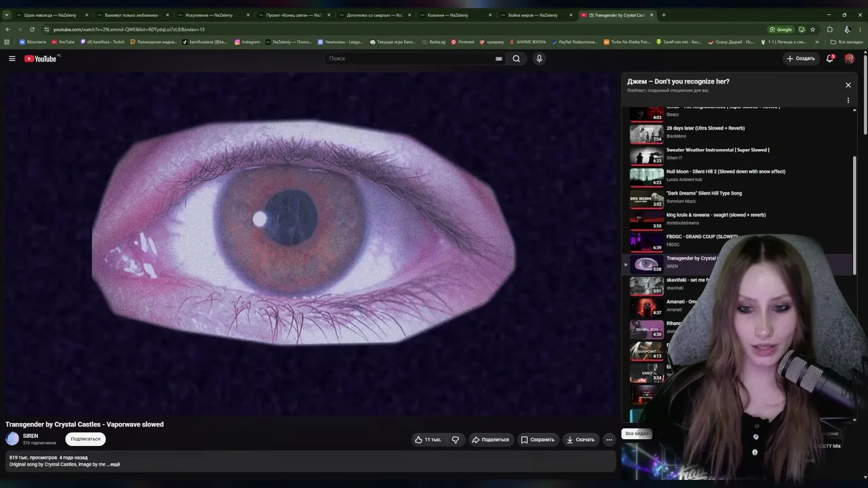Open the Chrome apps grid shortcut
Viewport: 868px width, 488px height.
click(x=7, y=42)
